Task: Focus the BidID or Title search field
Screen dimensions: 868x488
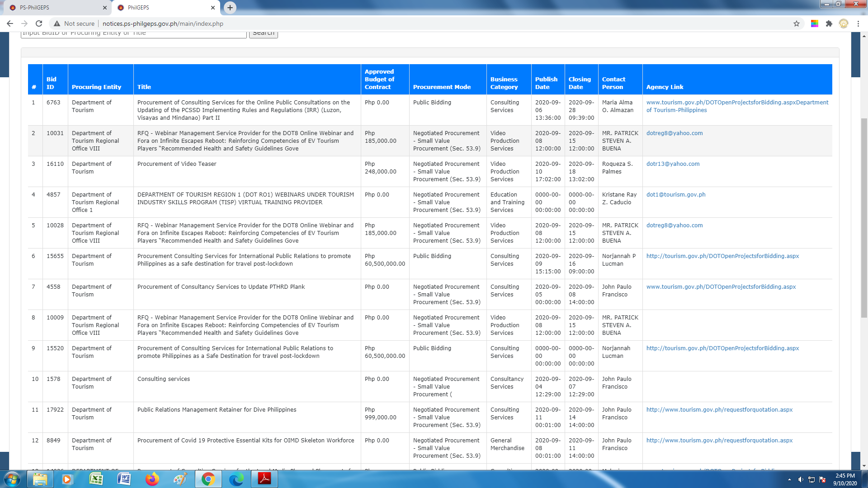Action: click(x=134, y=34)
